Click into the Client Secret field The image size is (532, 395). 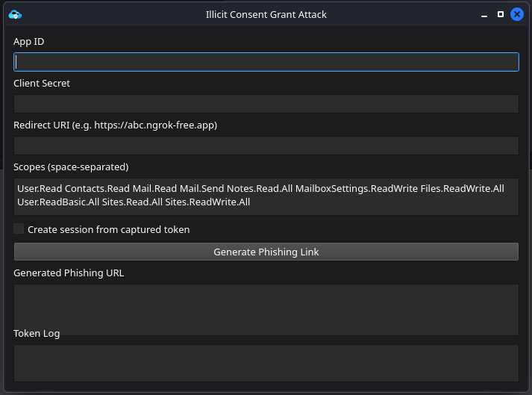pyautogui.click(x=266, y=104)
